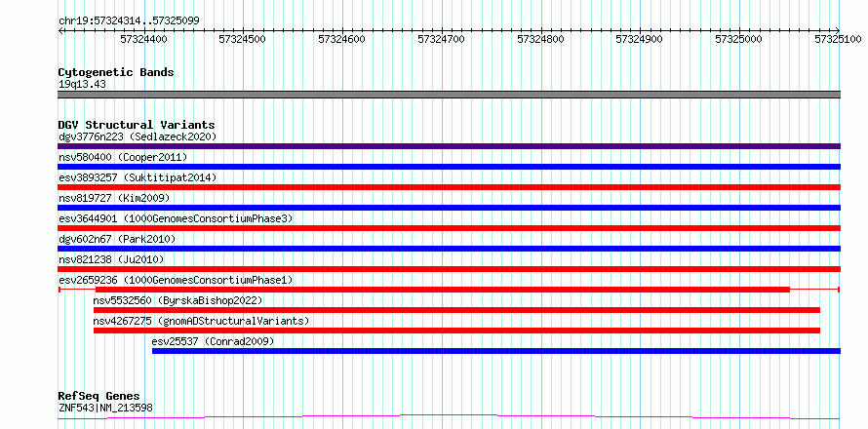Open the esv2659236 (1000GenomesConsortiumPhase1) label
This screenshot has width=868, height=429.
coord(176,280)
